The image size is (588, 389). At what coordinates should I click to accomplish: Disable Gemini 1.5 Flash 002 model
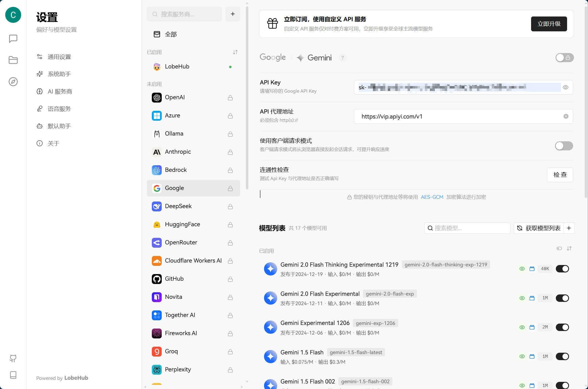pos(562,385)
